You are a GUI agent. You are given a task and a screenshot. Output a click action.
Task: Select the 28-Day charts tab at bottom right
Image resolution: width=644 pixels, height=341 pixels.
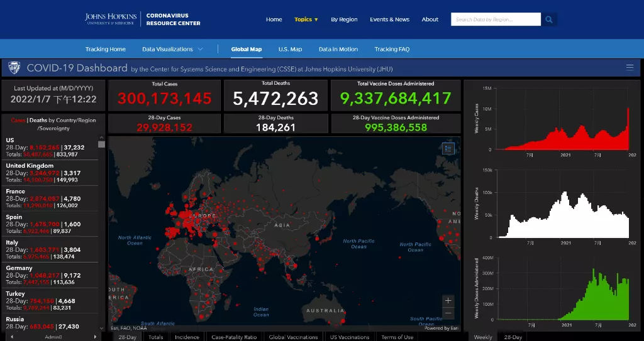[x=513, y=337]
